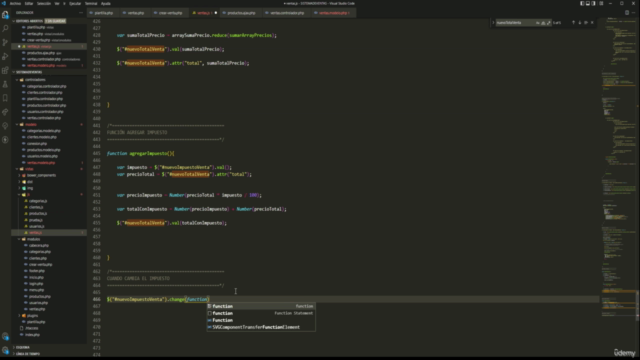Viewport: 640px width, 360px height.
Task: Open the Testing flask icon view
Action: coord(5,84)
